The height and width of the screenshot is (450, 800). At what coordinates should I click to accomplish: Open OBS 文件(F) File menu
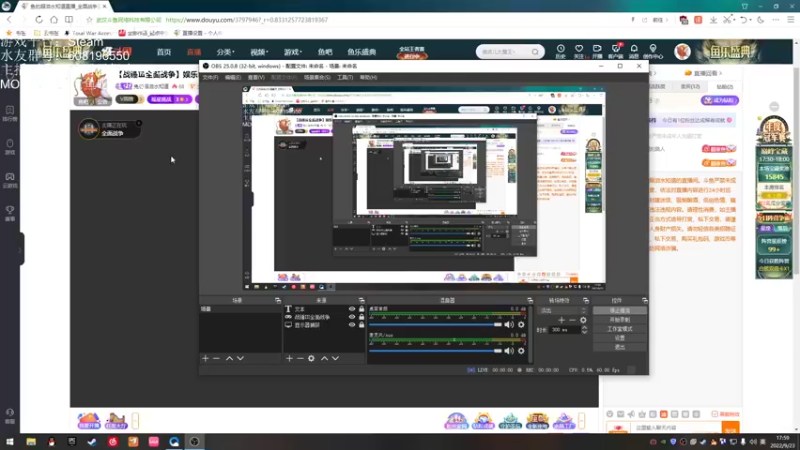pyautogui.click(x=210, y=78)
